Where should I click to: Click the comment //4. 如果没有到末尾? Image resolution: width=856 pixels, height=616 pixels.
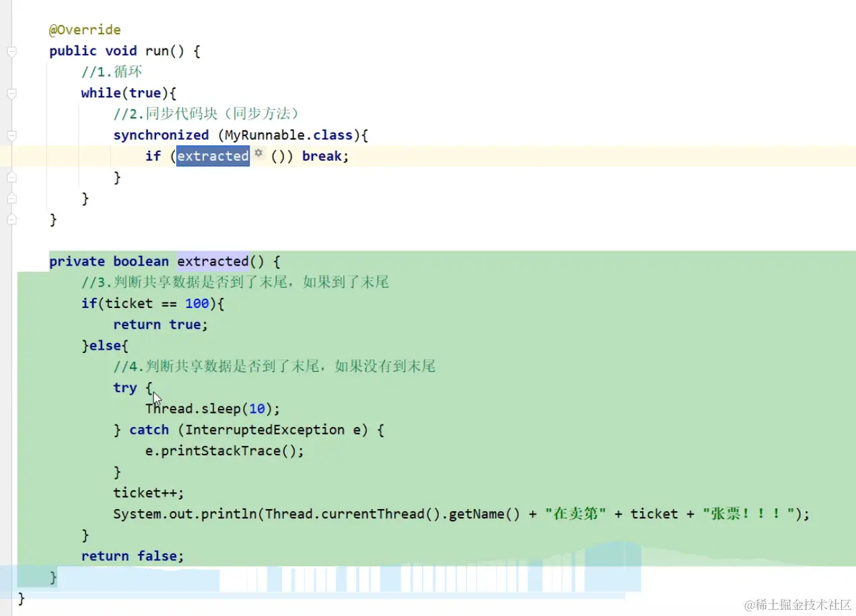(275, 367)
